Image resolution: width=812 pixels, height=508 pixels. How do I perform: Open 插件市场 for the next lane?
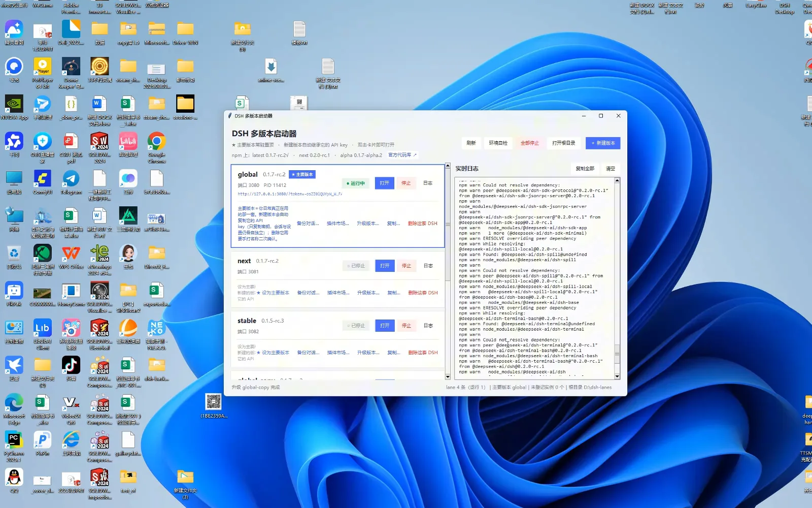coord(339,293)
